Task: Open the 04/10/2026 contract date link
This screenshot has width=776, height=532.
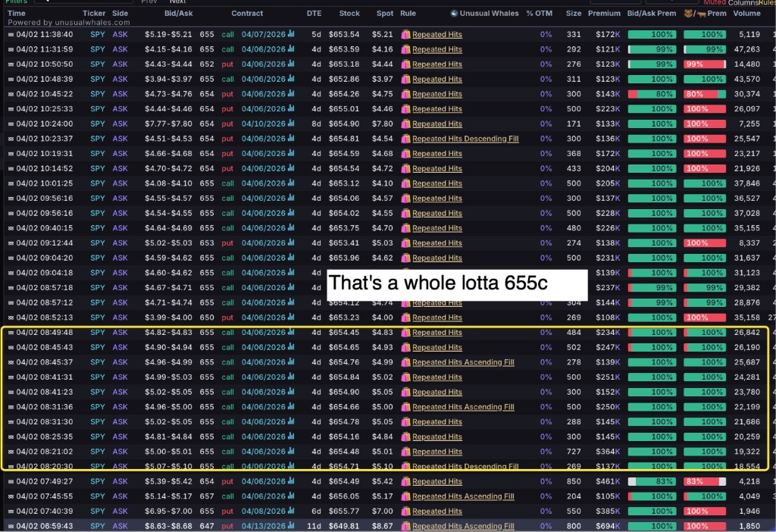Action: coord(263,124)
